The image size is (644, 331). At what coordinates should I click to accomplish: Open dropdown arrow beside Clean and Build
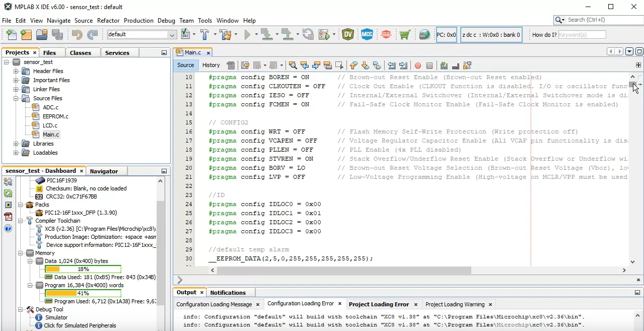[x=236, y=35]
